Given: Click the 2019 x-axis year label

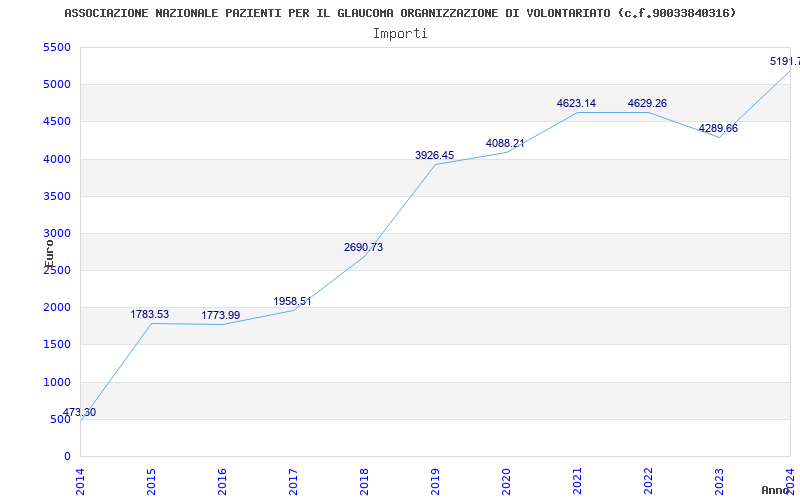Looking at the screenshot, I should point(435,482).
